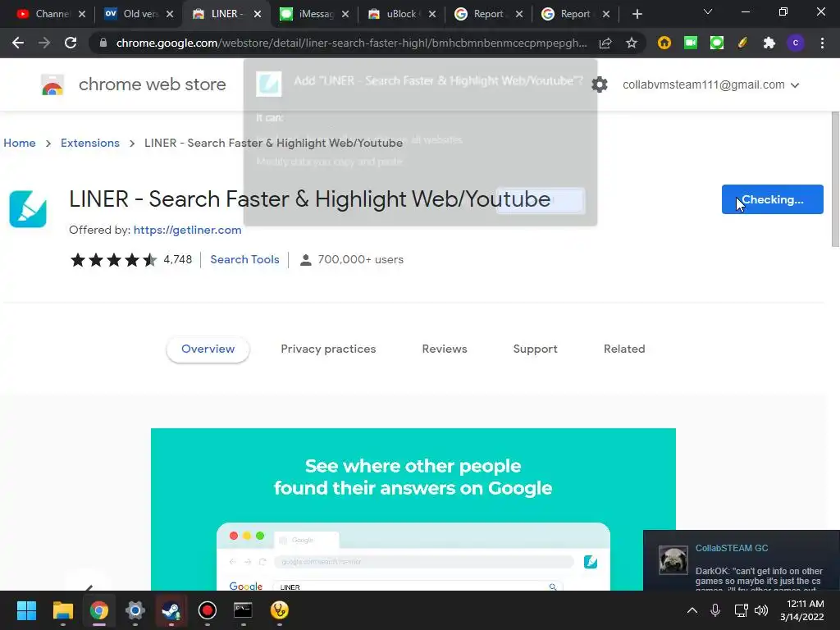Click the page vertical scrollbar
This screenshot has width=840, height=630.
(835, 180)
